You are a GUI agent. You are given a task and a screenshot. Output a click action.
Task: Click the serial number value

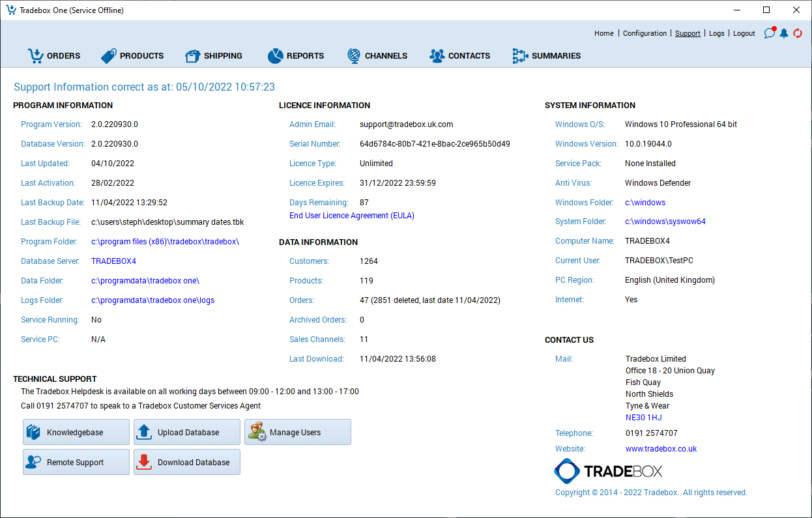coord(435,144)
